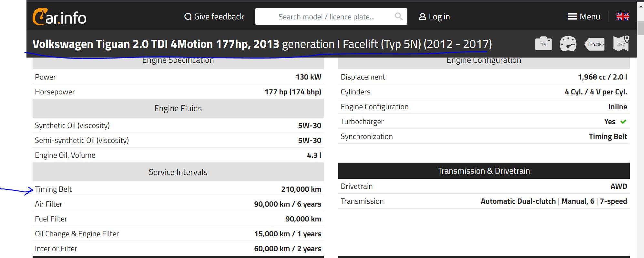This screenshot has width=644, height=258.
Task: Click the Transmission & Drivetrain section header
Action: pyautogui.click(x=484, y=171)
